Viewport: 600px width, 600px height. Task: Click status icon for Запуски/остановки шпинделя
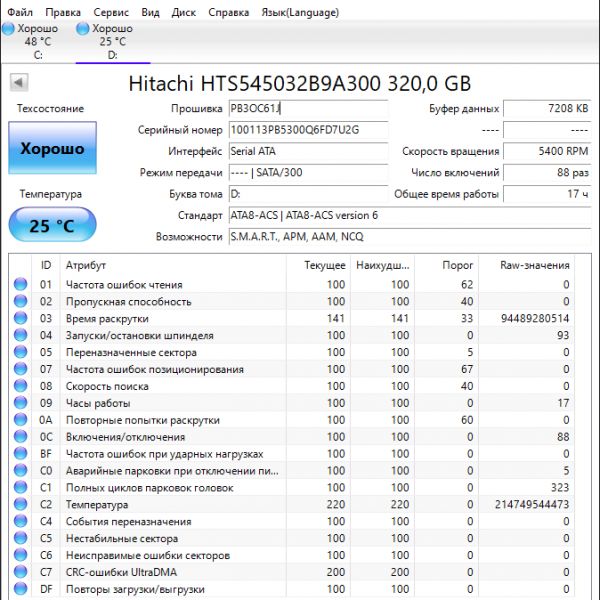point(20,335)
